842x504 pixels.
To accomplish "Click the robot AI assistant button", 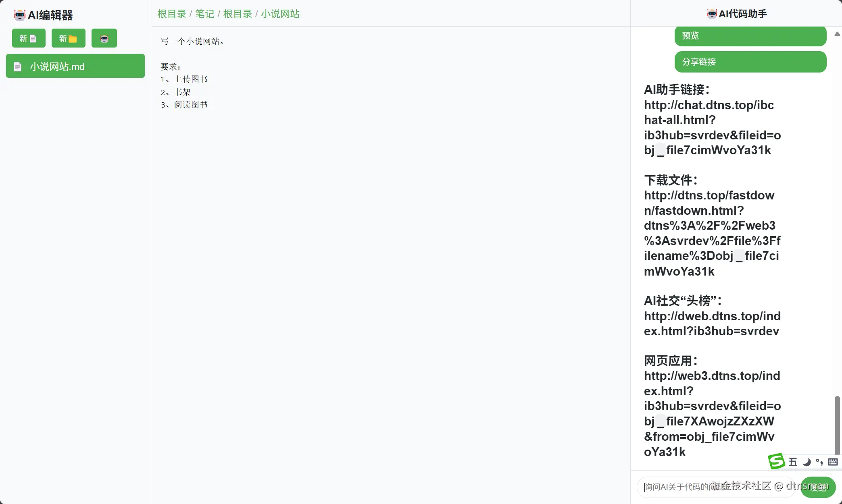I will coord(104,38).
